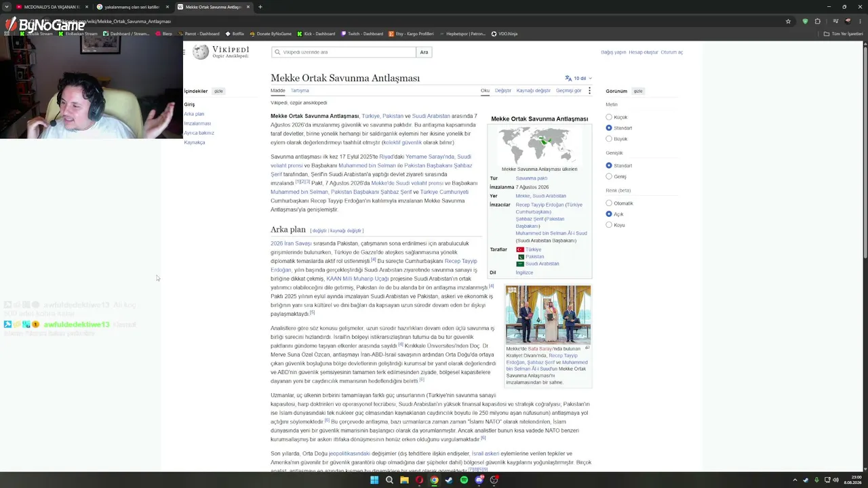Open the Etsy - Kargo Profilleri bookmark
Viewport: 868px width, 488px height.
tap(410, 33)
